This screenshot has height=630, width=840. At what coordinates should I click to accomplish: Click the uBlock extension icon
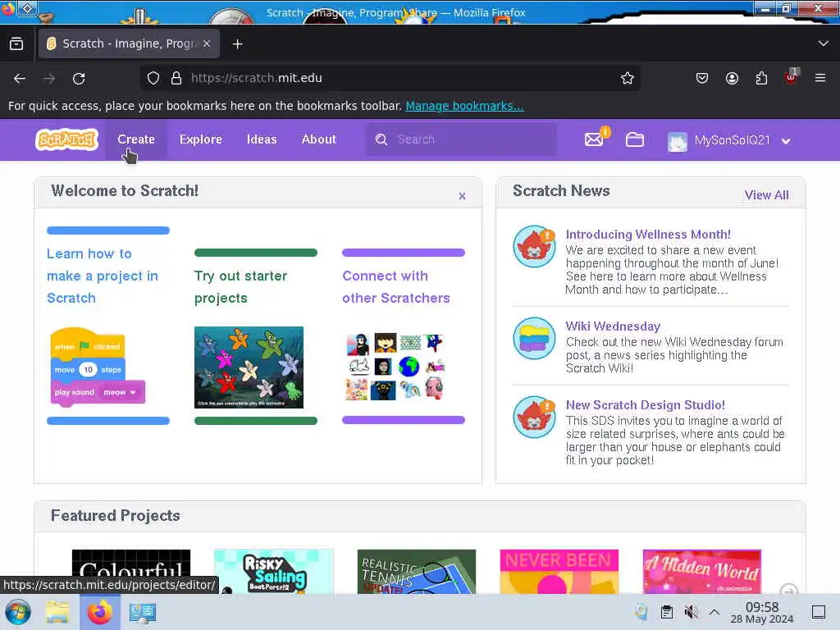coord(792,77)
